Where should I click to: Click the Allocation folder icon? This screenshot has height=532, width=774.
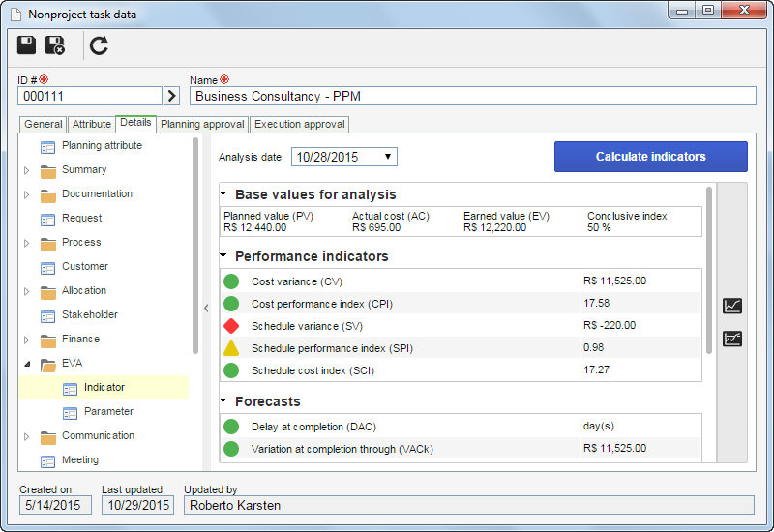tap(47, 292)
